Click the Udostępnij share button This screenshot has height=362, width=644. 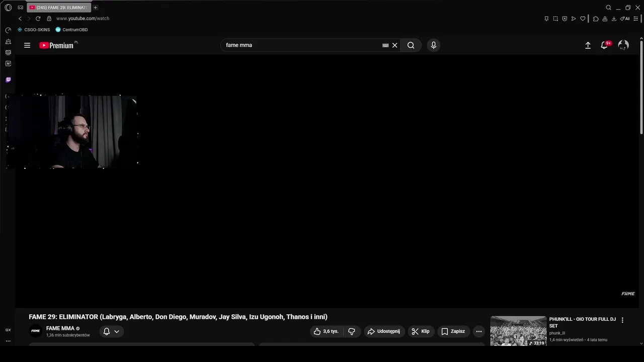point(384,331)
